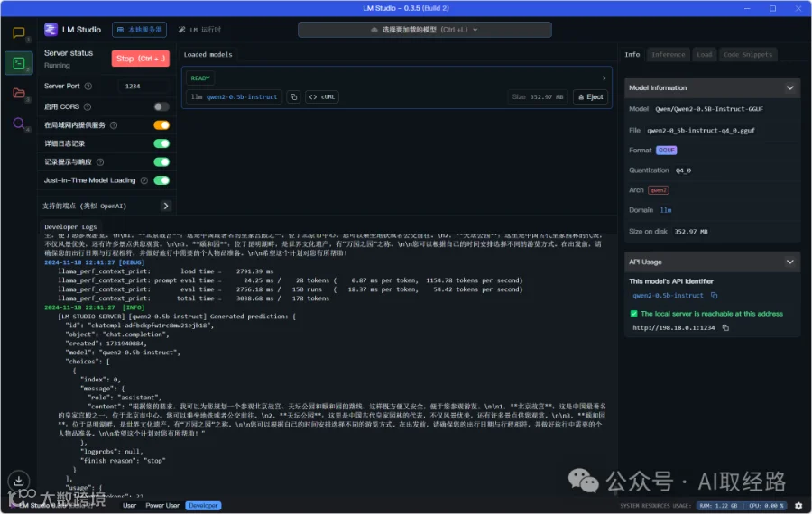Switch to Info tab
The image size is (812, 514).
[632, 54]
